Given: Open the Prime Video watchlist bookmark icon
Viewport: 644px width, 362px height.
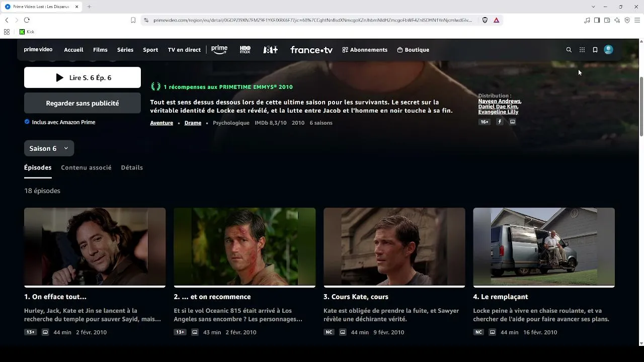Looking at the screenshot, I should coord(595,50).
